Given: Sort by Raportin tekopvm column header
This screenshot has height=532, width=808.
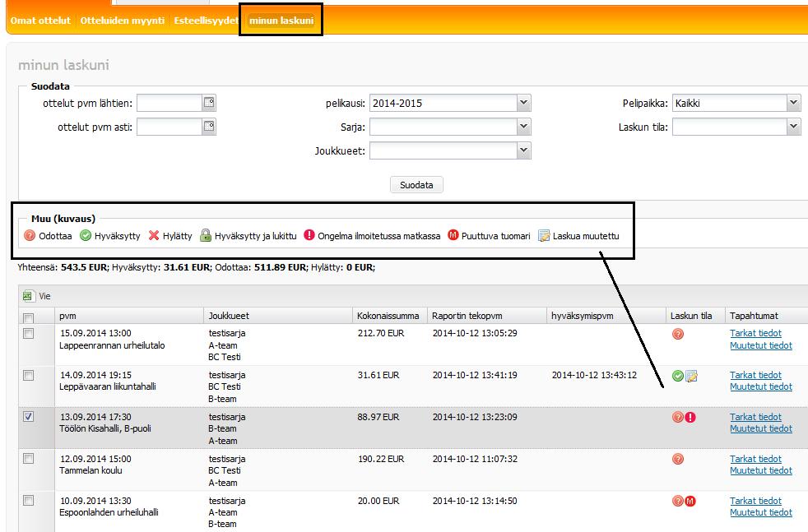Looking at the screenshot, I should (x=486, y=316).
